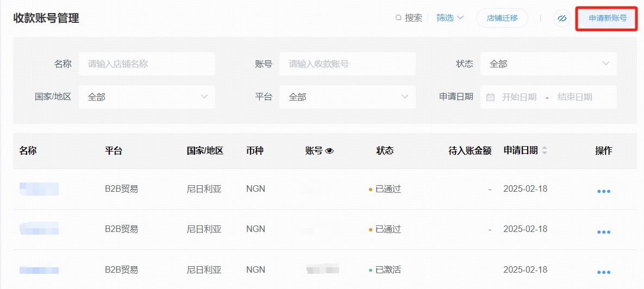The width and height of the screenshot is (644, 289).
Task: Focus the 请输入店铺名称 input field
Action: pyautogui.click(x=147, y=64)
